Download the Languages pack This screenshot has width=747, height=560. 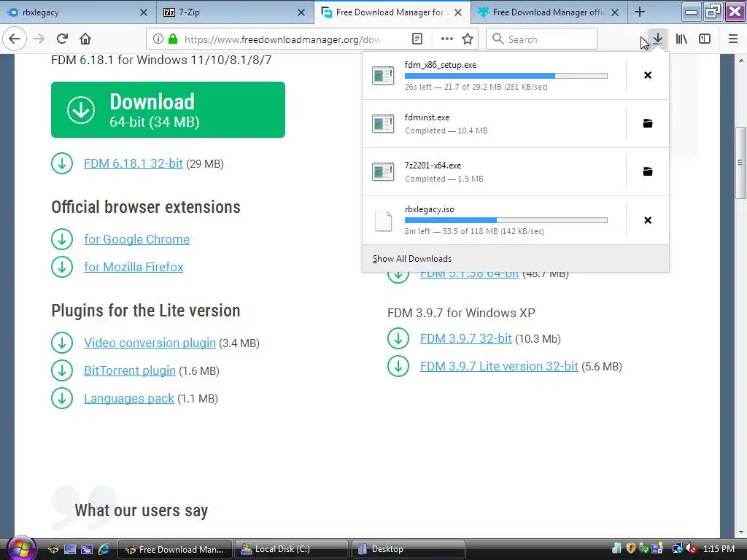click(129, 398)
